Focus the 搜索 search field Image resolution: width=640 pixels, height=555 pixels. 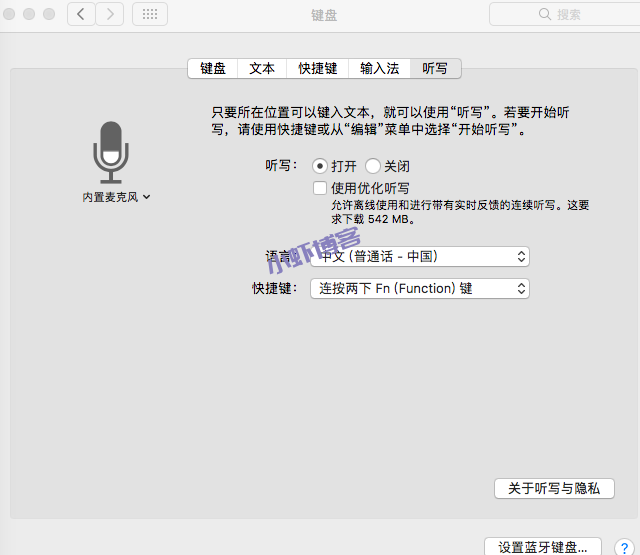click(x=564, y=14)
